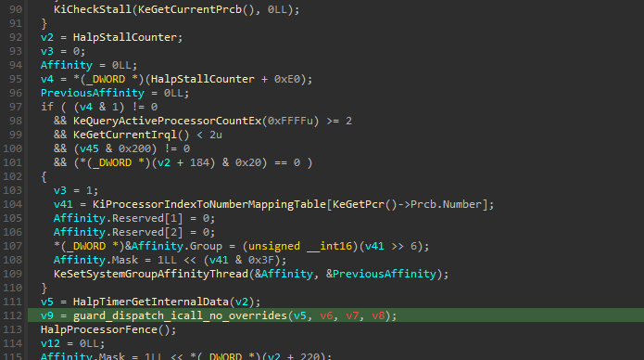
Task: Click variable v12 on line 114
Action: [x=51, y=343]
